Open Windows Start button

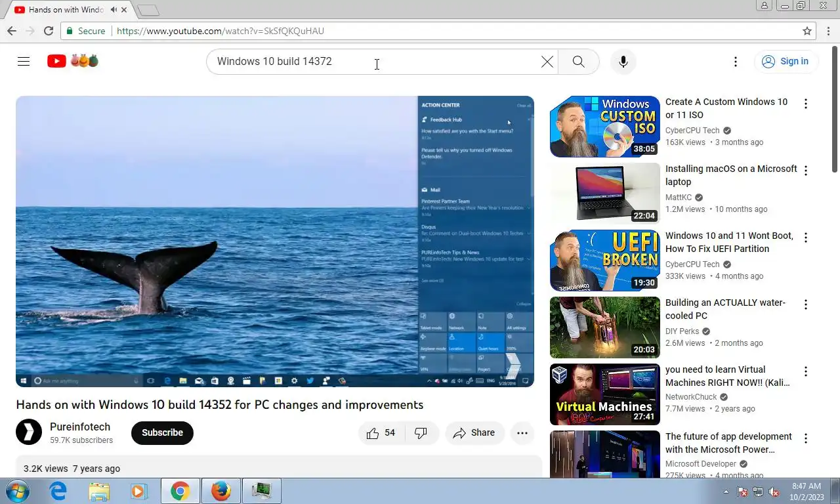pyautogui.click(x=16, y=491)
